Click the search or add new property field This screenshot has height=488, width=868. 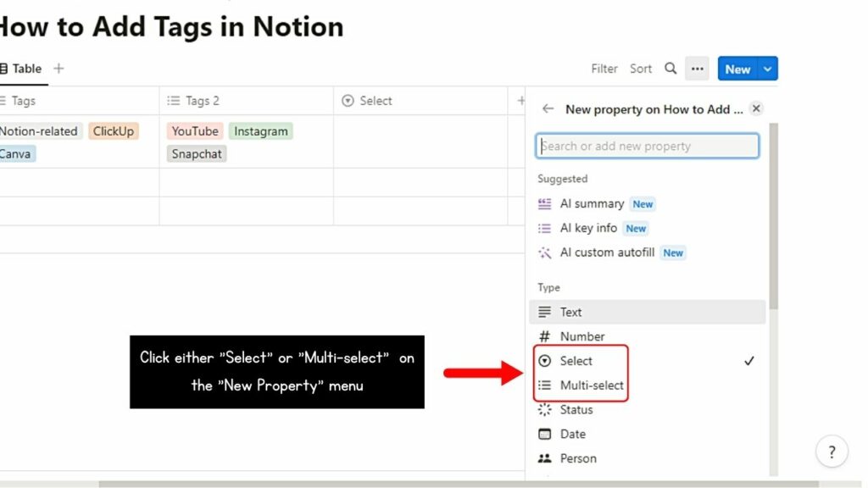[x=647, y=146]
